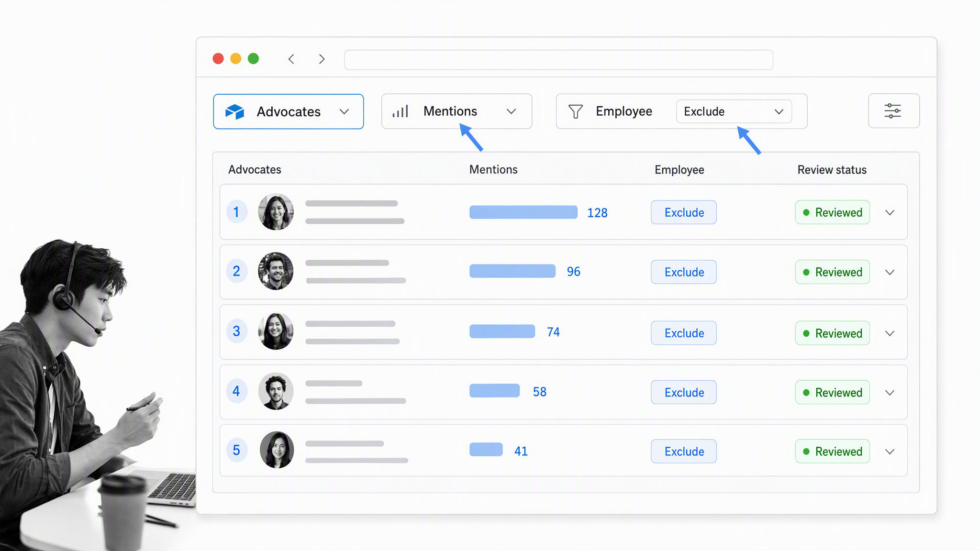Click the rank number 5 badge

[236, 450]
